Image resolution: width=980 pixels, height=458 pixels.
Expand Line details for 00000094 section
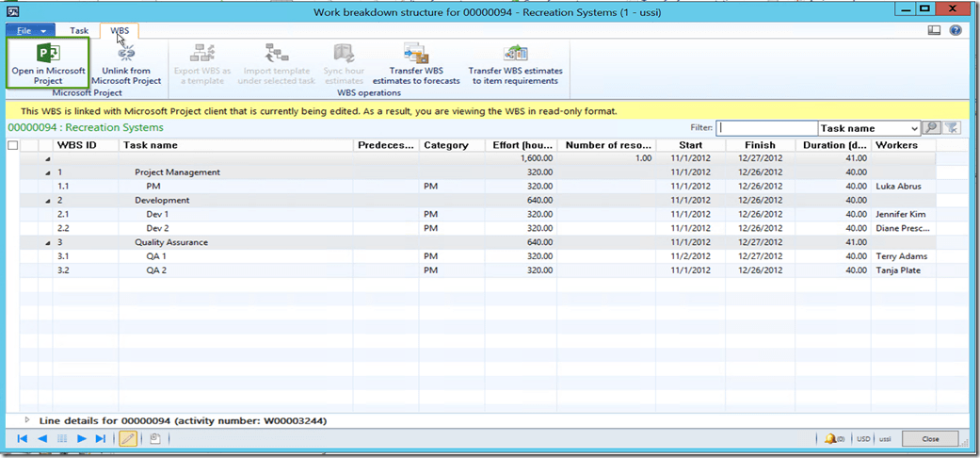tap(27, 420)
